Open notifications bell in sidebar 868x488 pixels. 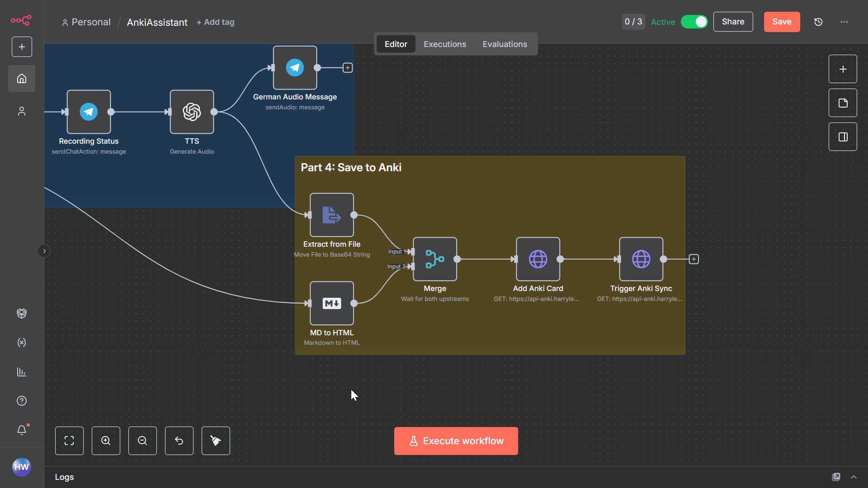coord(22,430)
